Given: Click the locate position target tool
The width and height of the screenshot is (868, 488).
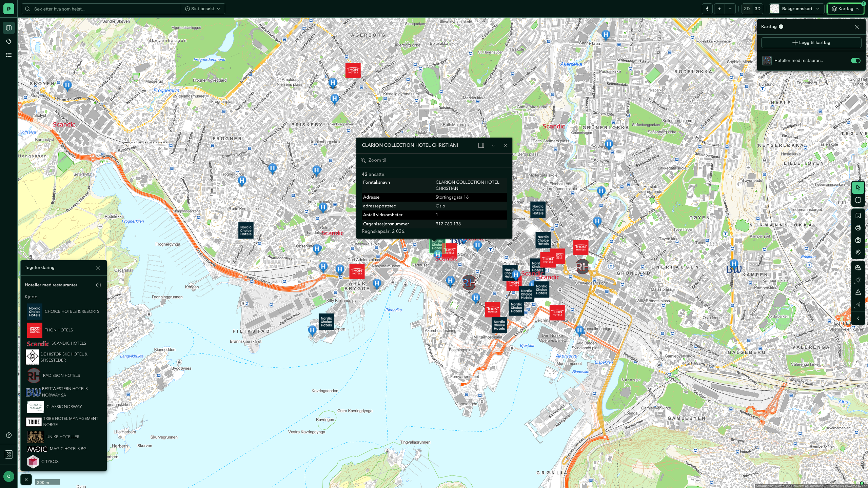Looking at the screenshot, I should point(858,252).
